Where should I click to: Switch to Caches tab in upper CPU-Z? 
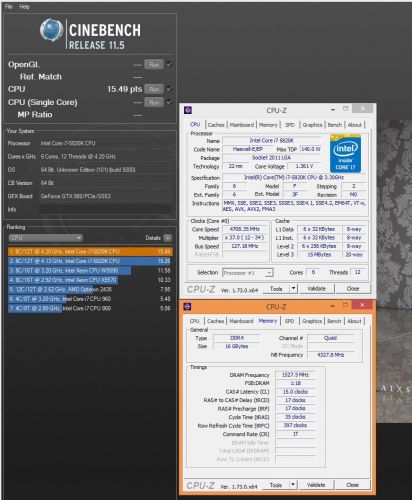click(216, 125)
